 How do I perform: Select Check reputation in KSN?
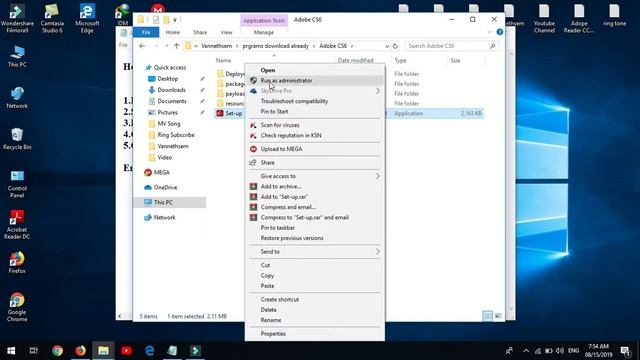click(315, 135)
